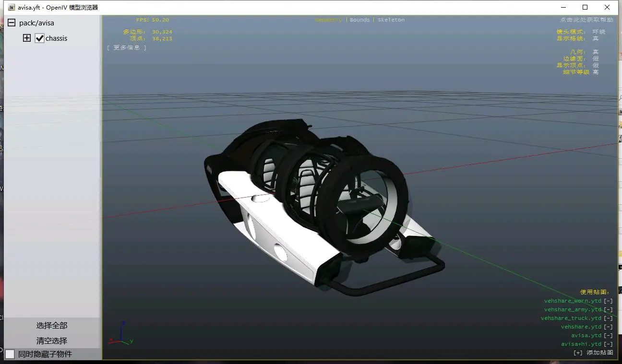Remove vehshare_worn.ytd with its [-] button

point(608,301)
